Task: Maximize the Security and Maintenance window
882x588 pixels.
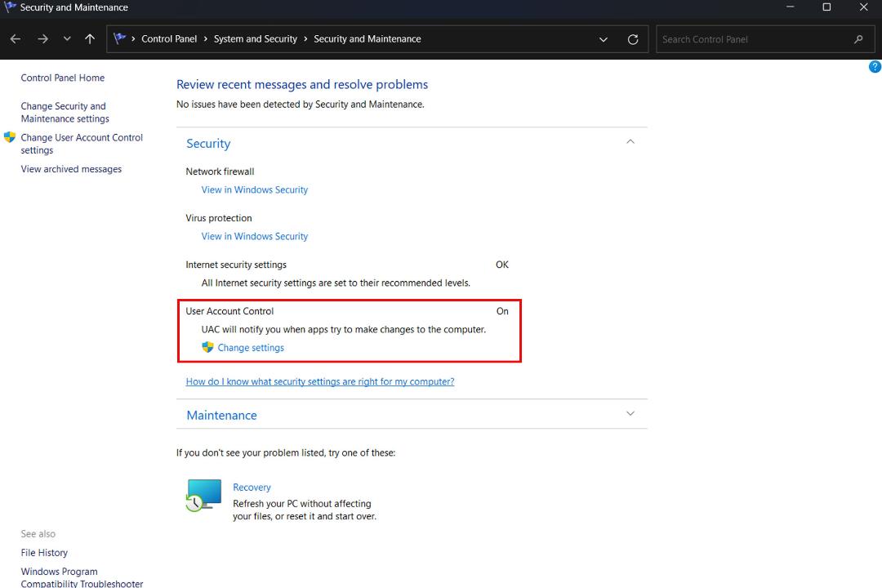Action: [826, 7]
